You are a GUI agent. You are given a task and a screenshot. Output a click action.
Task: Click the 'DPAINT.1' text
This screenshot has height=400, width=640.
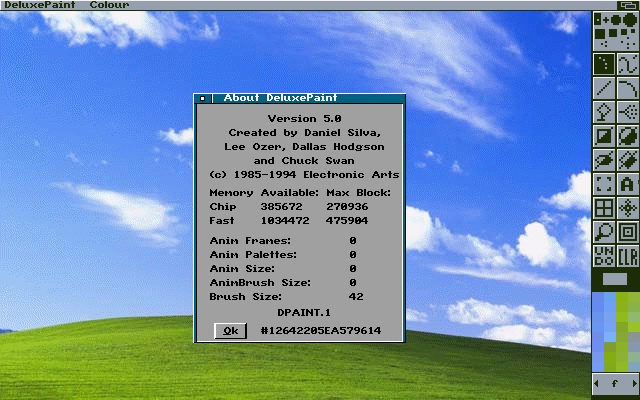(x=304, y=313)
